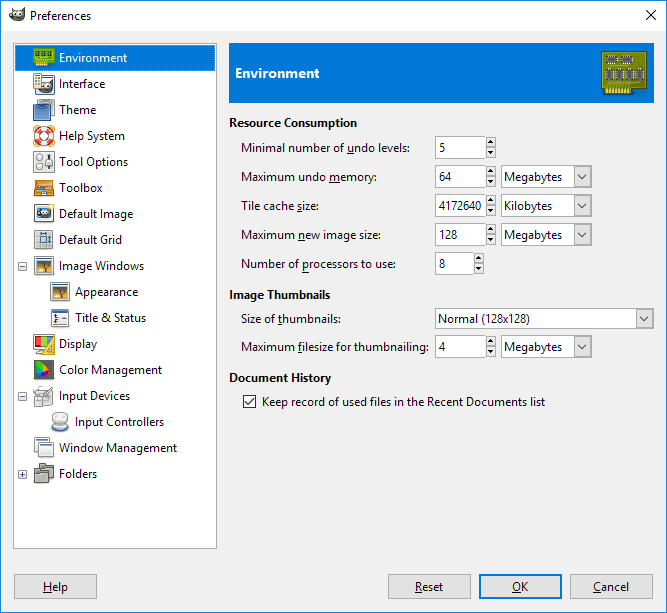This screenshot has width=667, height=613.
Task: Open Help System lifebuoy icon
Action: tap(44, 136)
